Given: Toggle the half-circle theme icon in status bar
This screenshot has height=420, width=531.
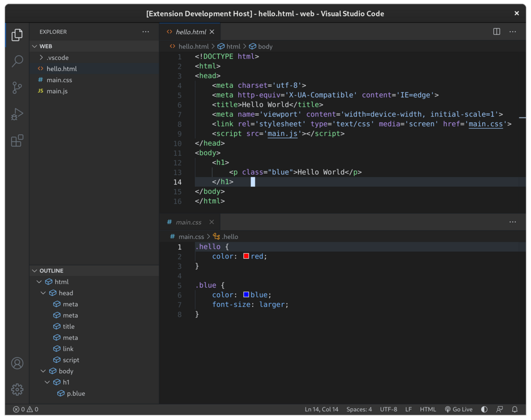Looking at the screenshot, I should point(484,409).
